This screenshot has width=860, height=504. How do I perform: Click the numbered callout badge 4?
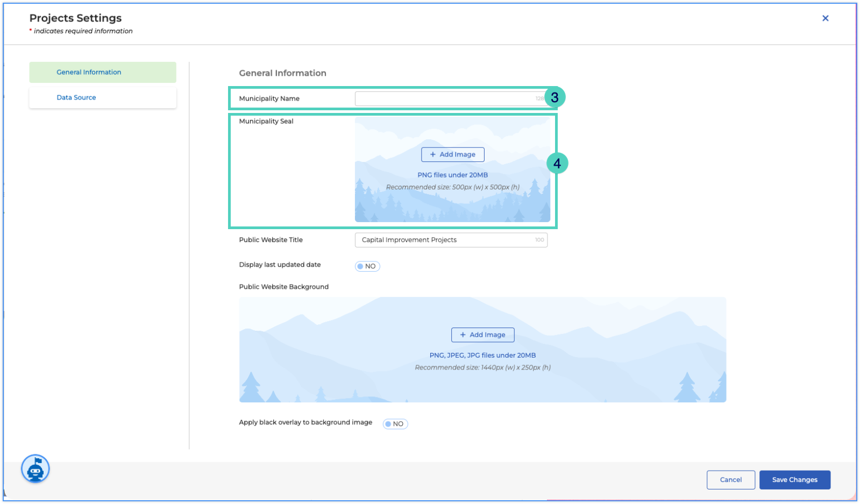point(557,163)
